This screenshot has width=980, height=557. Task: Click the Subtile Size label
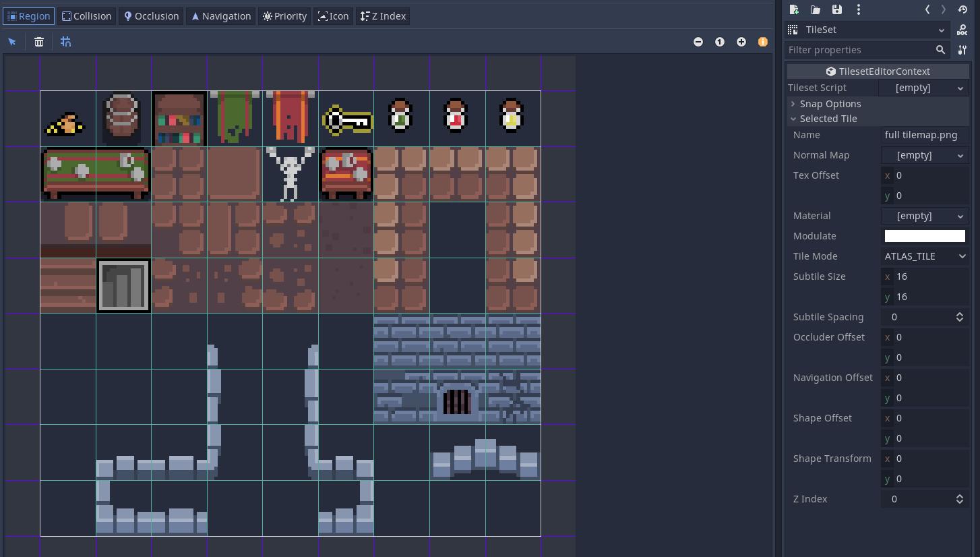(819, 276)
